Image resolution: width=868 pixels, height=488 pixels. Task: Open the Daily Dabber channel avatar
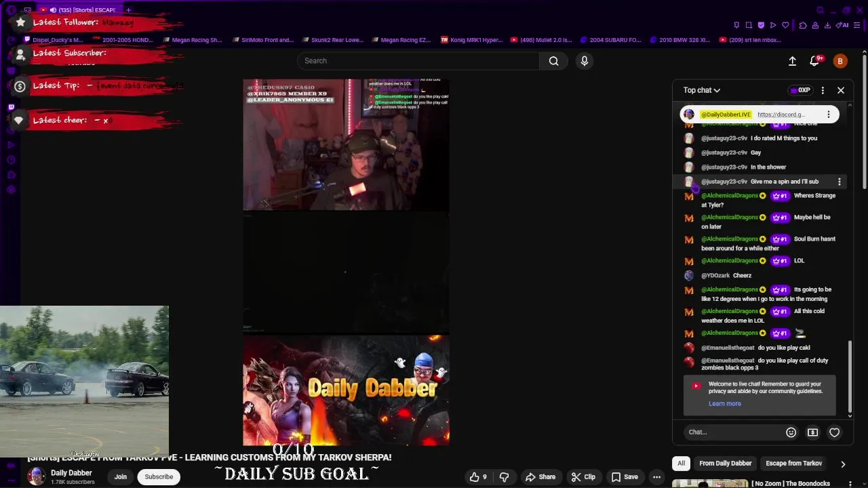pos(37,476)
